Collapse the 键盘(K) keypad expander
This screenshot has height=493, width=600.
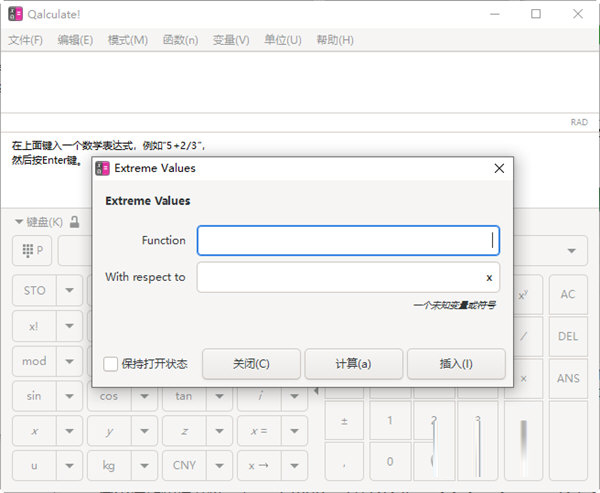[20, 222]
